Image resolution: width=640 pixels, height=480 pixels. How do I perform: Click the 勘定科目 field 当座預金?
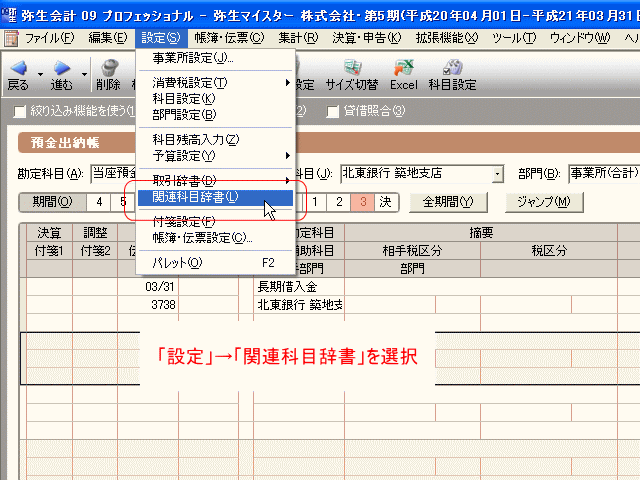pyautogui.click(x=114, y=174)
